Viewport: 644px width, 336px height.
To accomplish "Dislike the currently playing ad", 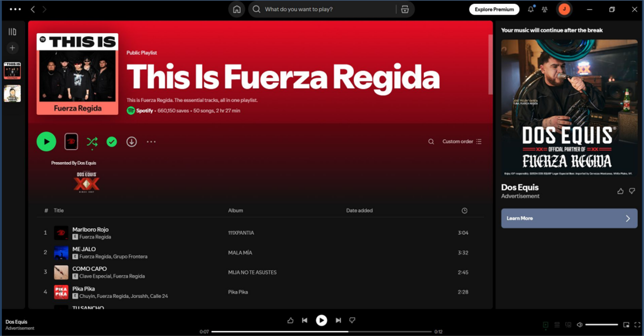I will 352,320.
